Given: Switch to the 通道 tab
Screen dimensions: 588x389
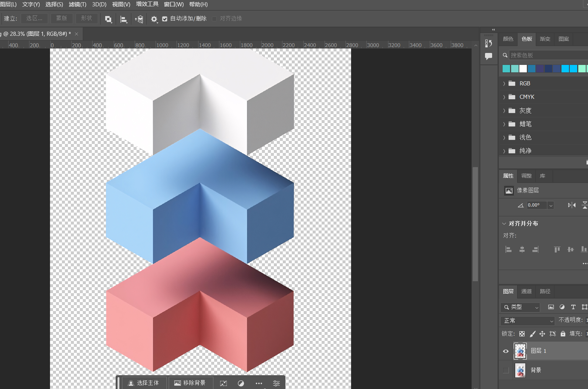Looking at the screenshot, I should (526, 291).
